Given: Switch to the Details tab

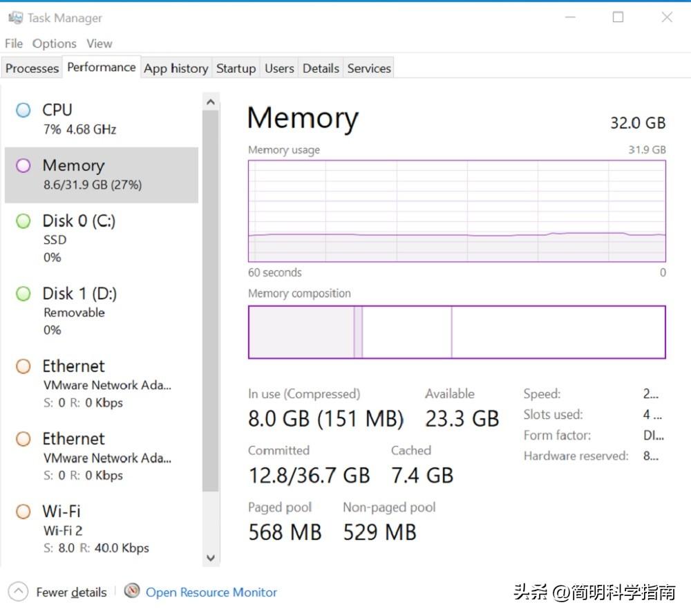Looking at the screenshot, I should (321, 68).
